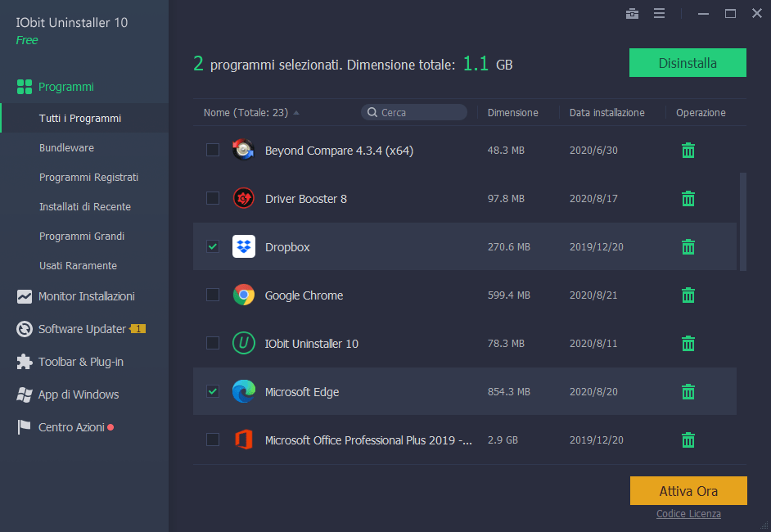Check the Driver Booster 8 checkbox
Viewport: 771px width, 532px height.
coord(213,198)
